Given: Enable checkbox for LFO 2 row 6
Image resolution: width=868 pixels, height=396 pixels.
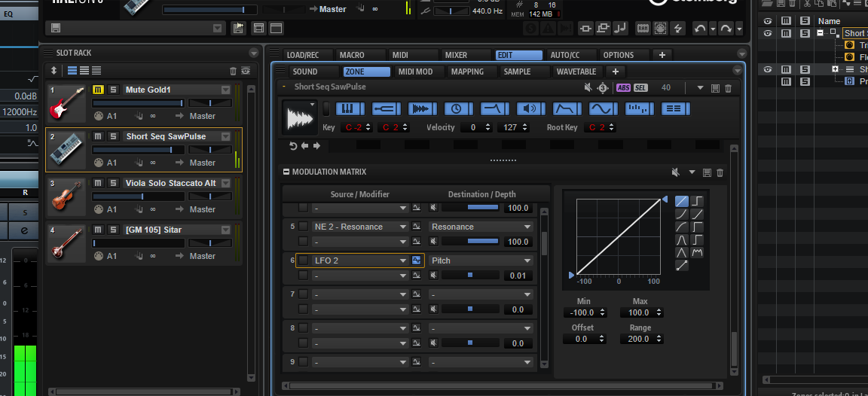Looking at the screenshot, I should (x=304, y=260).
